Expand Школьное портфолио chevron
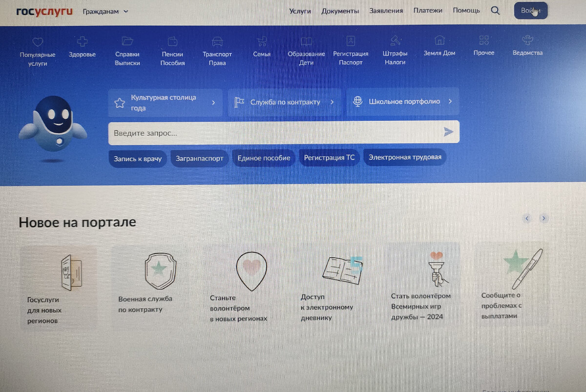 tap(450, 102)
